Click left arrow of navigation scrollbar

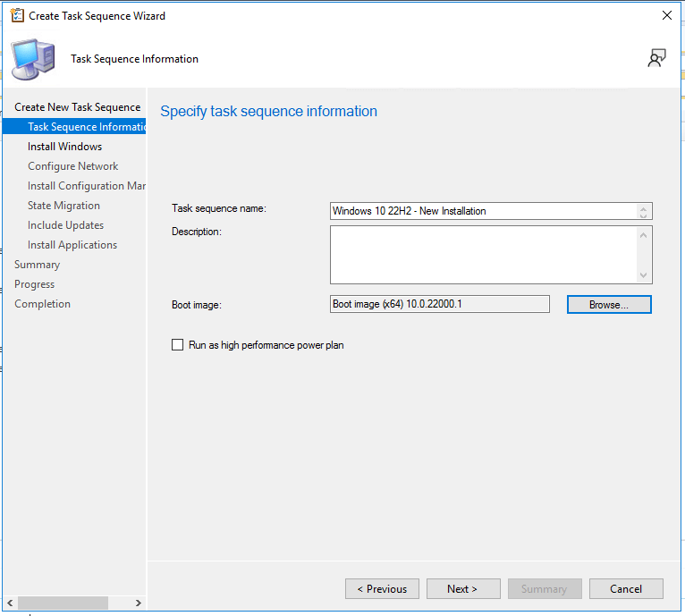click(x=10, y=603)
